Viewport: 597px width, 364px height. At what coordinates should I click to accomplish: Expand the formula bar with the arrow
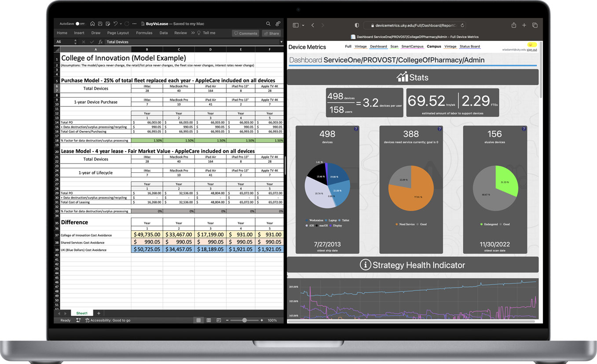tap(281, 42)
